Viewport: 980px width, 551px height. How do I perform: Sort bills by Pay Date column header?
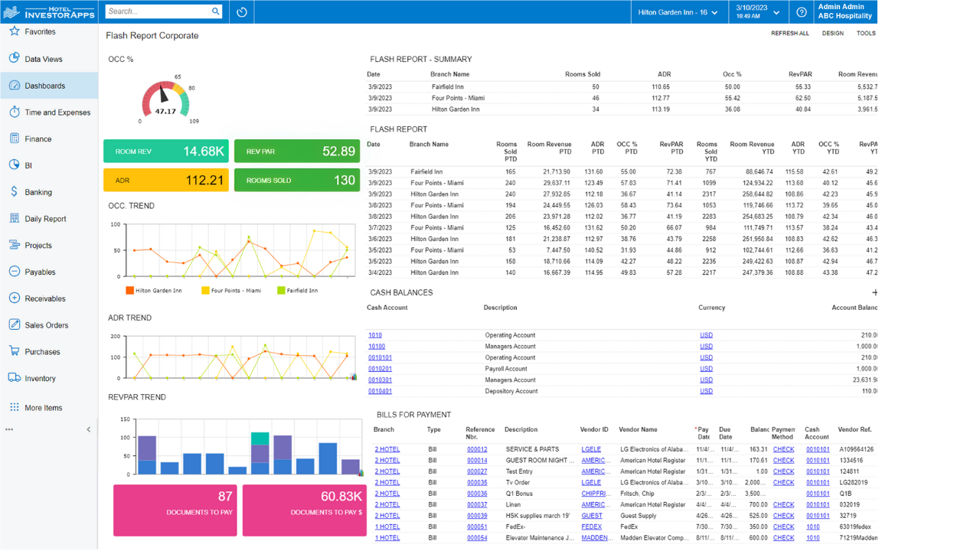point(703,433)
